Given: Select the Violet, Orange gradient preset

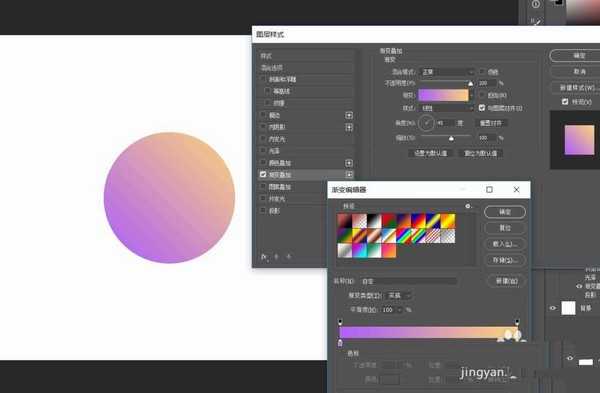Looking at the screenshot, I should (x=404, y=221).
